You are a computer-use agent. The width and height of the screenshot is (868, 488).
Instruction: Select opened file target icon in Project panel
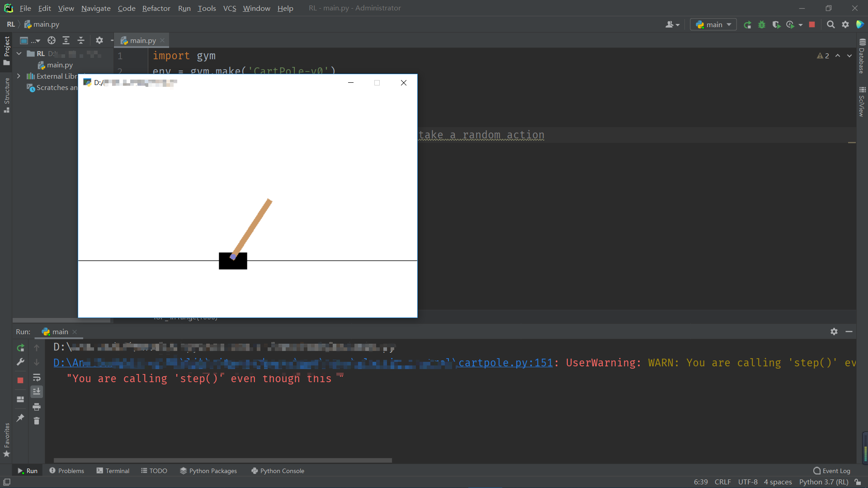point(52,40)
